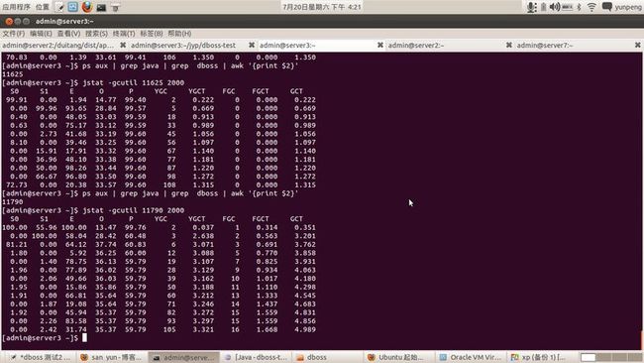
Task: Close the active admin@server3:~ tab
Action: click(379, 46)
